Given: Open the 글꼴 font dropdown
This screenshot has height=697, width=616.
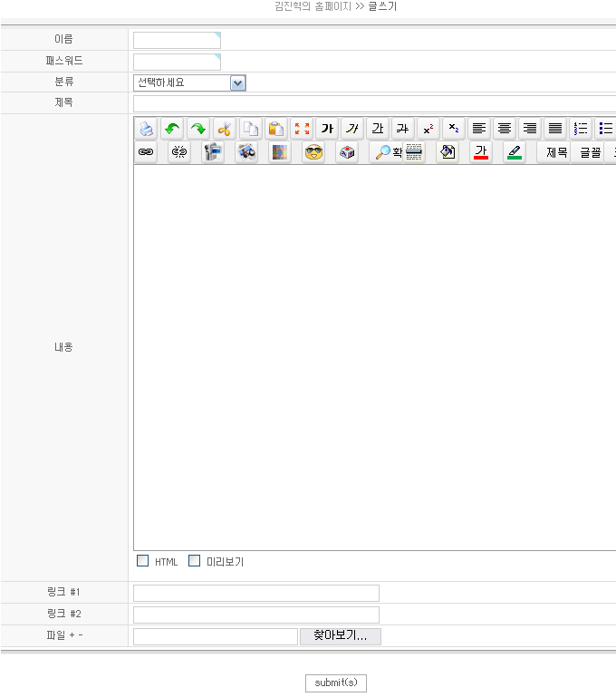Looking at the screenshot, I should tap(590, 152).
